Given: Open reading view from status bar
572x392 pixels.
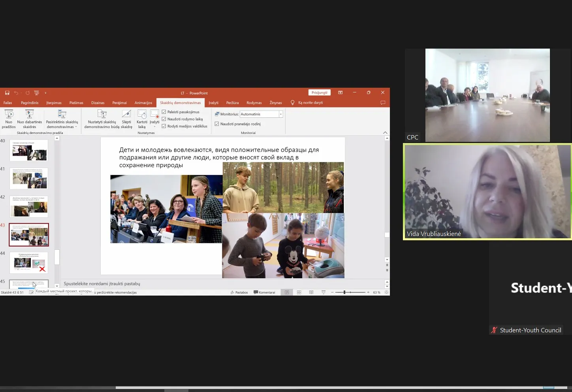Looking at the screenshot, I should click(x=311, y=292).
